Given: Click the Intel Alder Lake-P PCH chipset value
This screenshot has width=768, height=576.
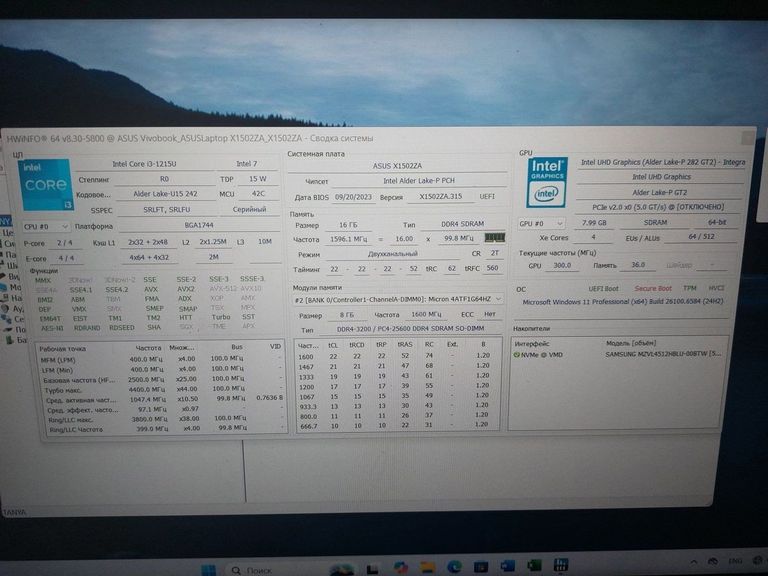Looking at the screenshot, I should 419,181.
